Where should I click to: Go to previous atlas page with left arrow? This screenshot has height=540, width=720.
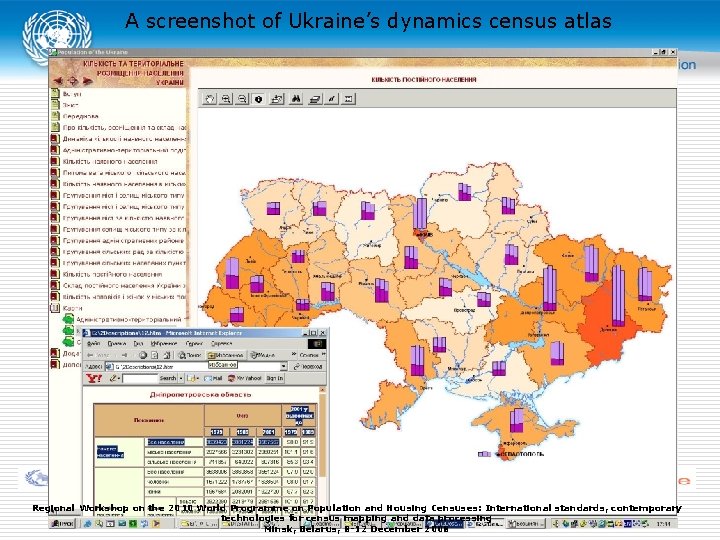click(x=58, y=81)
